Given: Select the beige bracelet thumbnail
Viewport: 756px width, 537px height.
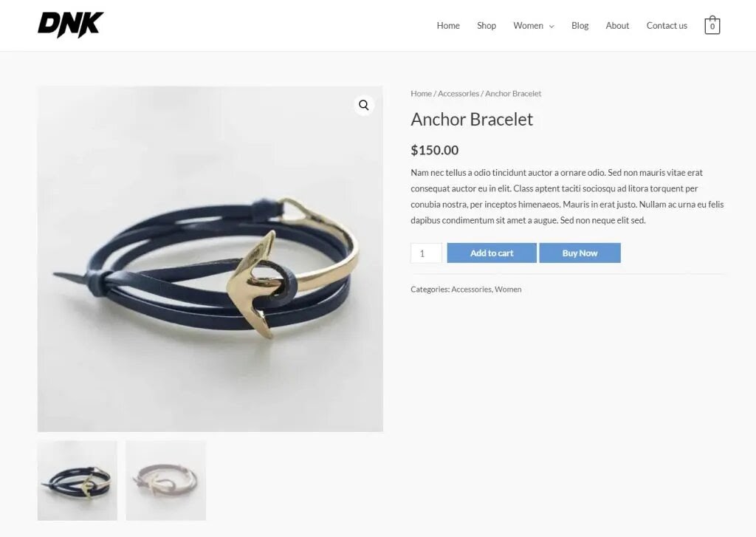Looking at the screenshot, I should coord(166,481).
